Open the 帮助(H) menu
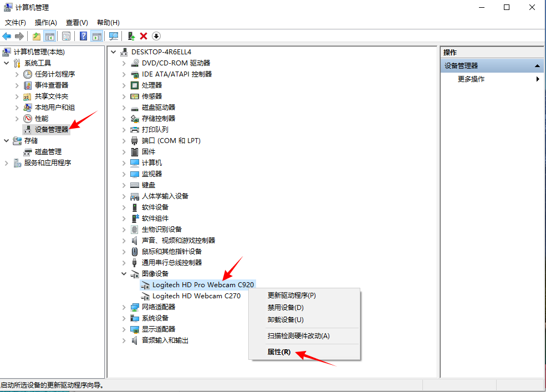The image size is (546, 392). [108, 23]
